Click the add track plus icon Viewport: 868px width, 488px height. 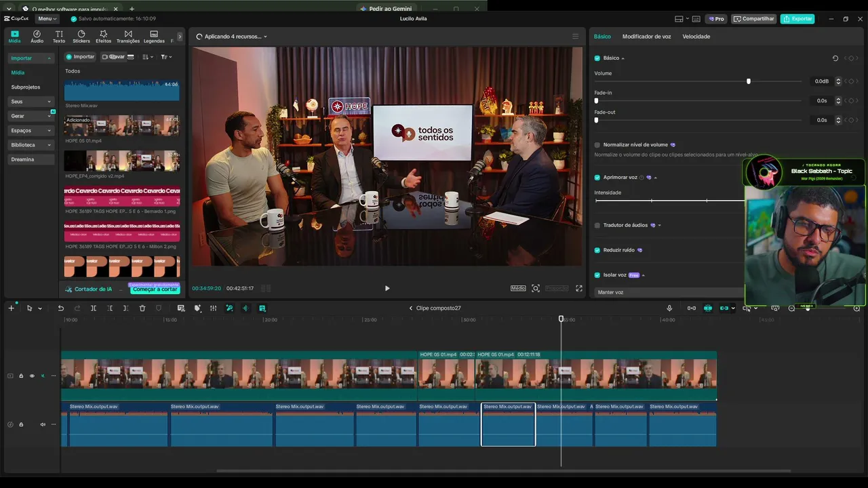[x=11, y=308]
